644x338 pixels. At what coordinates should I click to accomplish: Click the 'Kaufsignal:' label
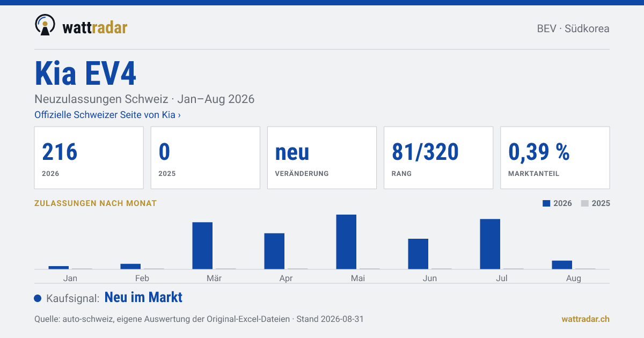(73, 298)
